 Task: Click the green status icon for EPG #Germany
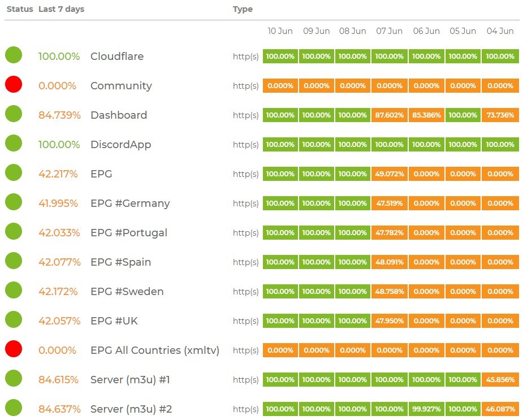click(14, 202)
